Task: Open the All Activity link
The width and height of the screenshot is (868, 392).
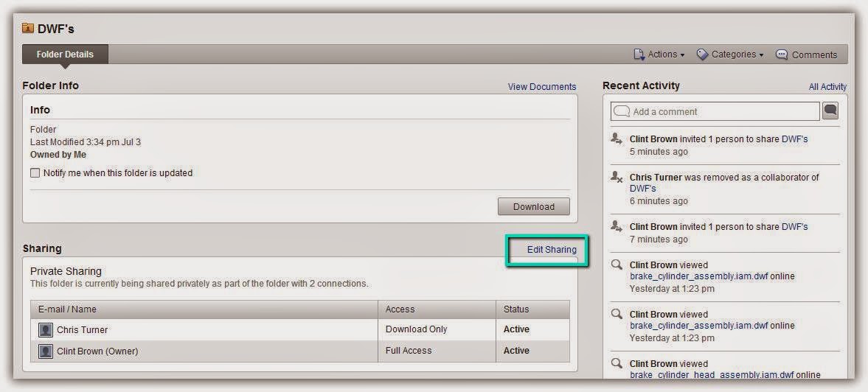Action: click(827, 87)
